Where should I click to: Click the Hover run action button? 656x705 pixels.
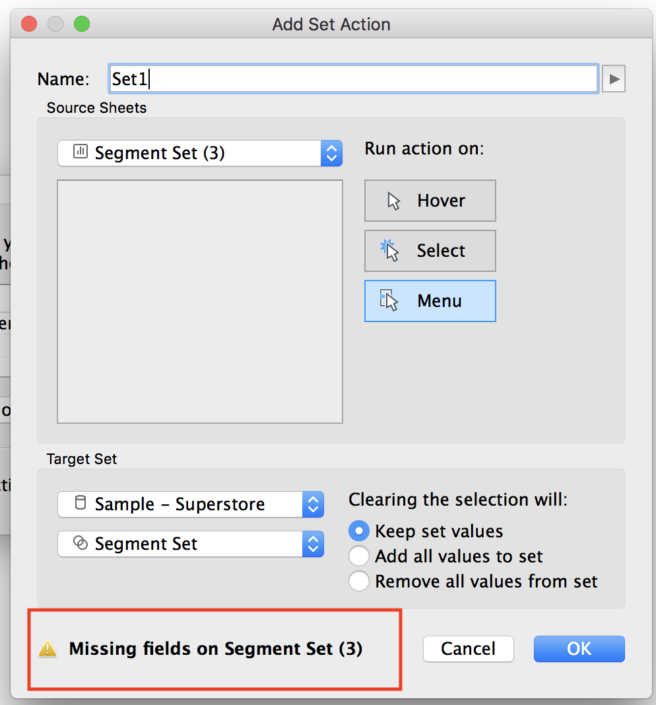click(x=430, y=201)
